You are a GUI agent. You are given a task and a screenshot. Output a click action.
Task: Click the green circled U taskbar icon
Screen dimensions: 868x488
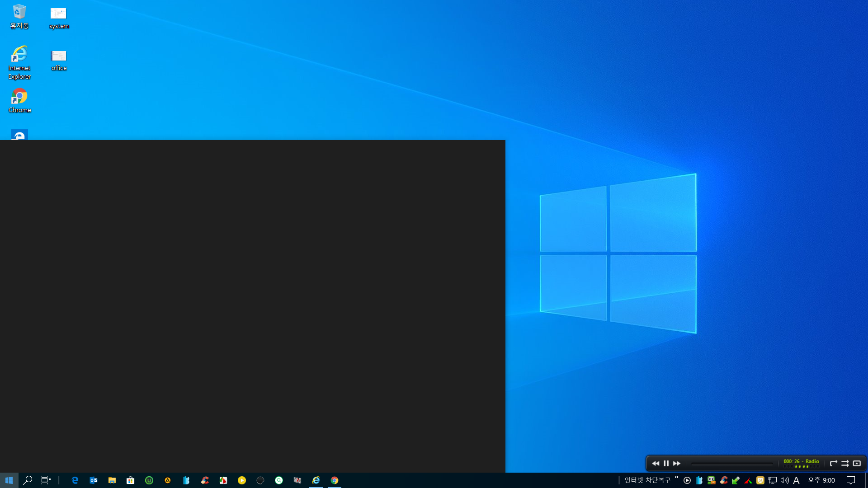149,480
